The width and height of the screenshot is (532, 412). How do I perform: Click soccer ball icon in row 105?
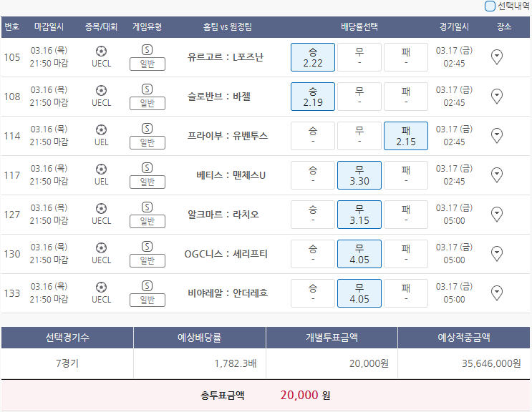point(101,51)
